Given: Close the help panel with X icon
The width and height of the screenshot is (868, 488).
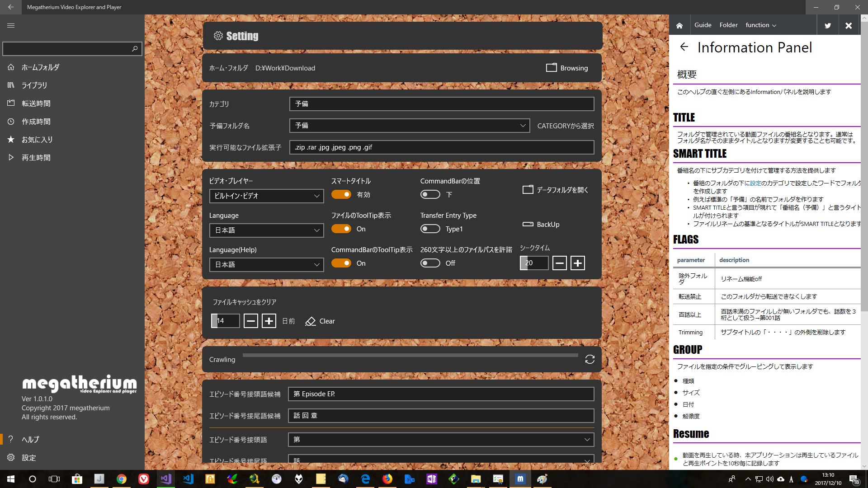Looking at the screenshot, I should pos(848,25).
